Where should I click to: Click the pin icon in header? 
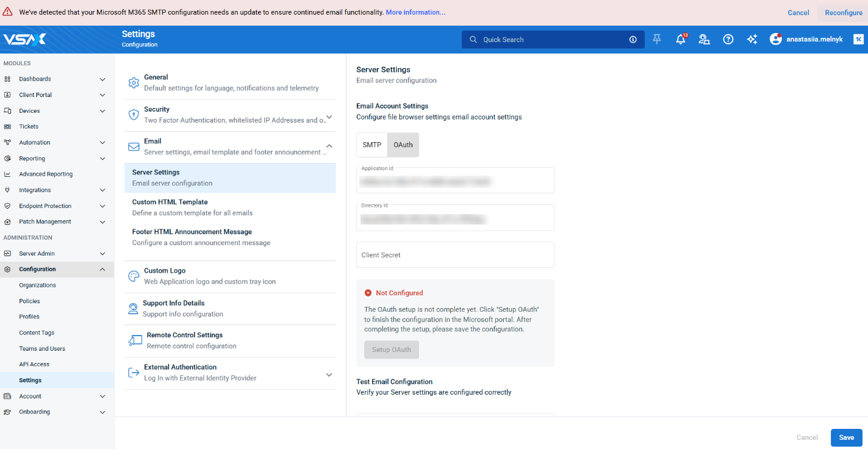(x=657, y=40)
